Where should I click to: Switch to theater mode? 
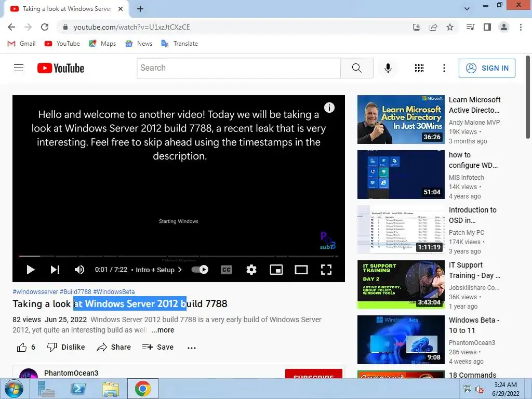point(301,270)
